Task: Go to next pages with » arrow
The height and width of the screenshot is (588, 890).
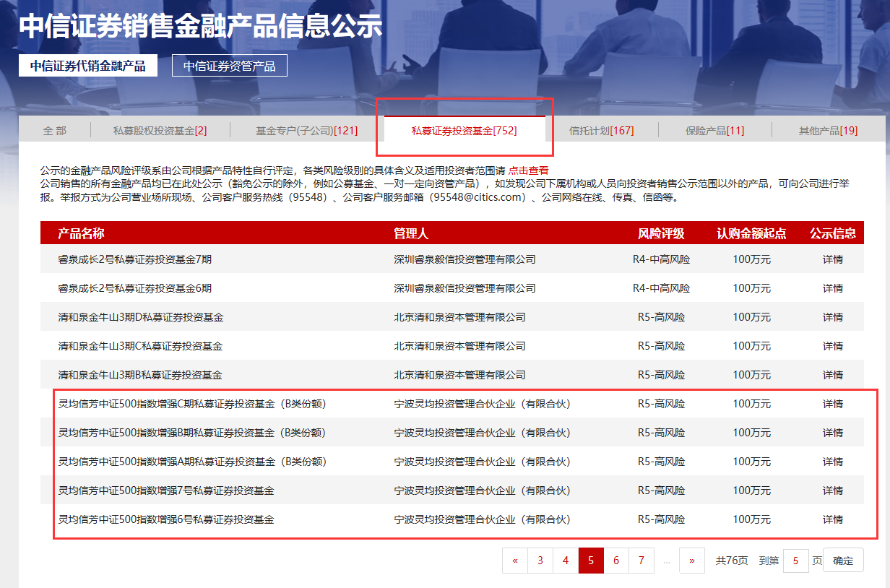Action: pyautogui.click(x=692, y=561)
